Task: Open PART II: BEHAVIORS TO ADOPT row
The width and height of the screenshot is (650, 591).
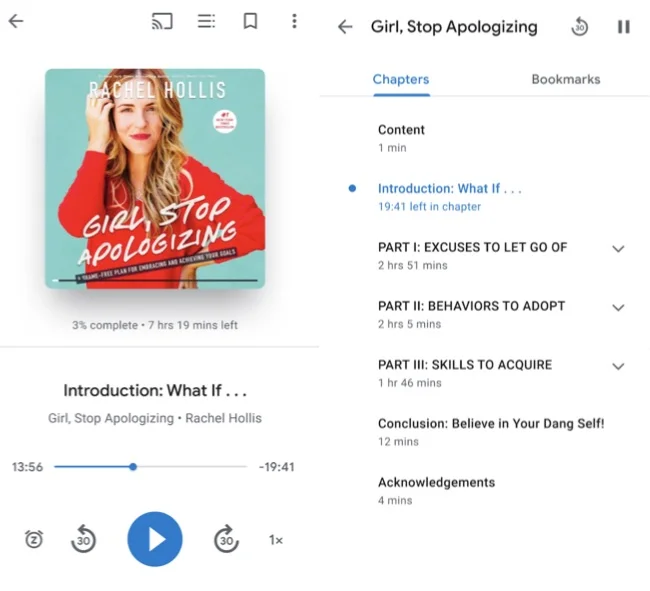Action: click(484, 315)
